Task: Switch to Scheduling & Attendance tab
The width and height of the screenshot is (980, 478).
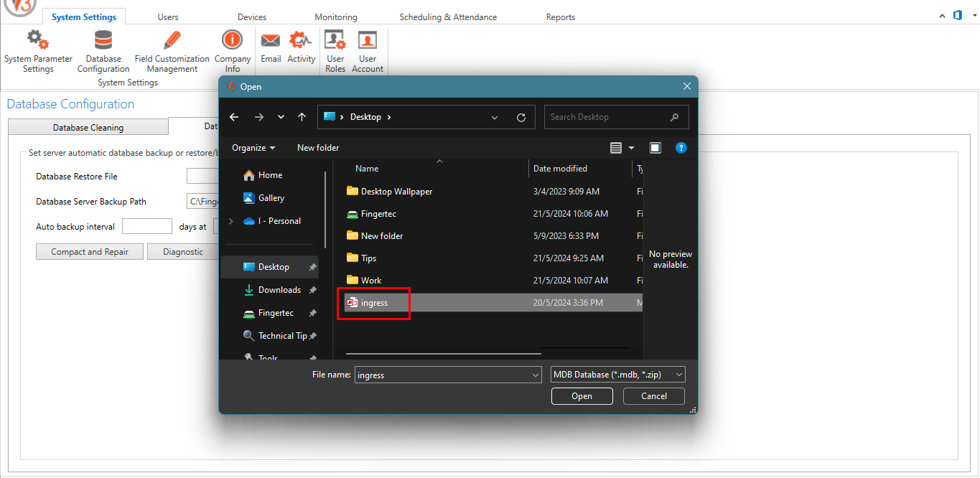Action: (448, 17)
